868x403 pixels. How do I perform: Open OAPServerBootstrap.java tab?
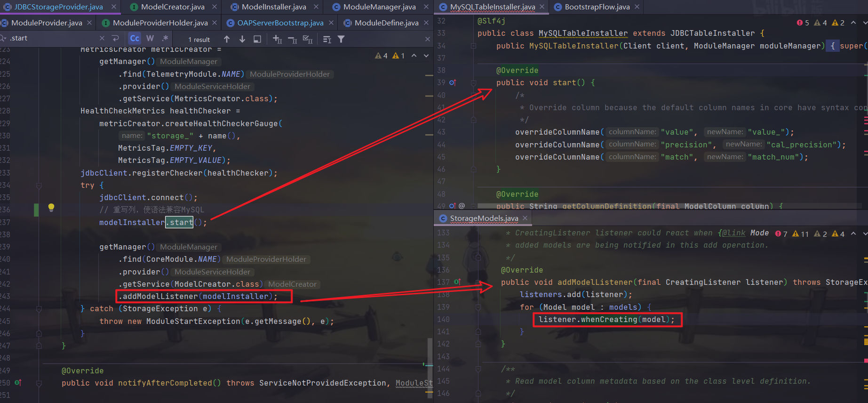[280, 23]
